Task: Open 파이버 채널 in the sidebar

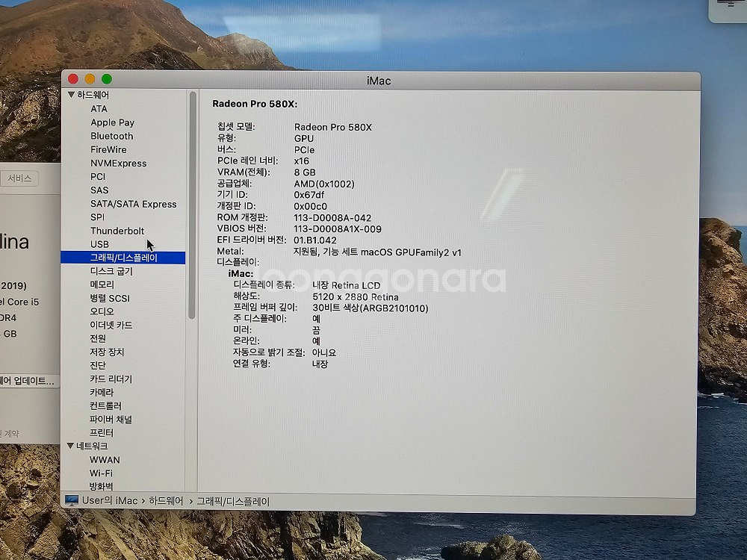Action: 111,419
